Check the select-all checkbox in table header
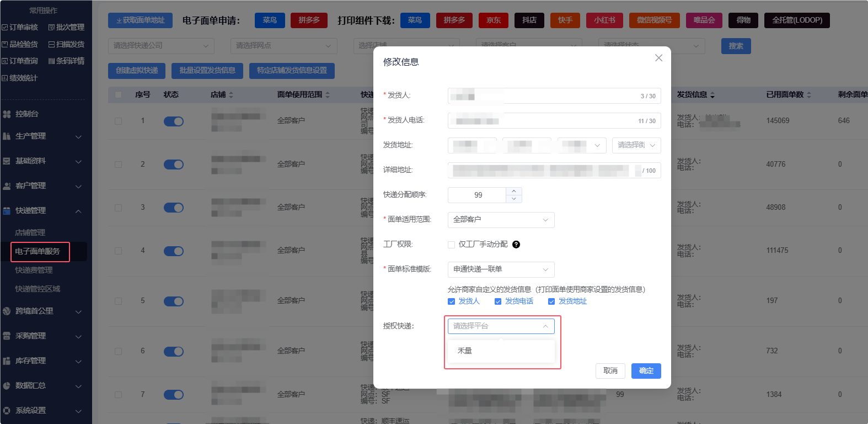The width and height of the screenshot is (868, 424). click(118, 94)
